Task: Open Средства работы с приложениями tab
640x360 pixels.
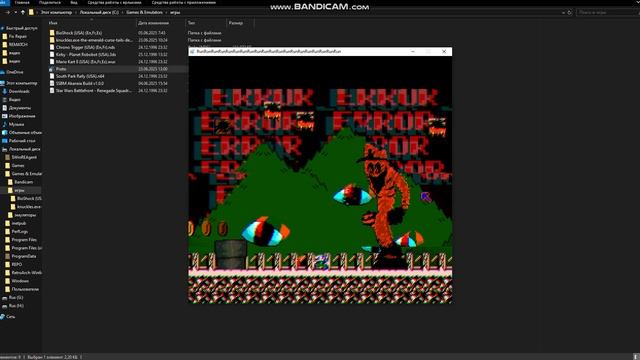Action: tap(184, 2)
